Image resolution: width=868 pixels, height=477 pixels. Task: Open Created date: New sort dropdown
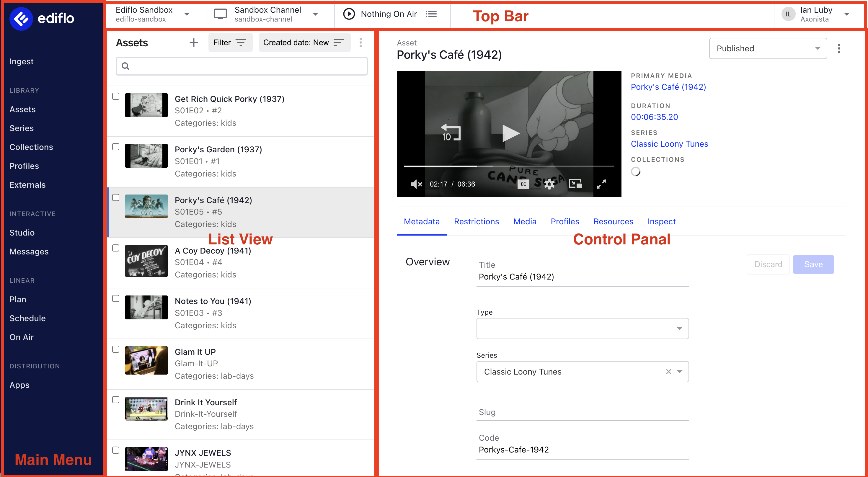click(304, 43)
